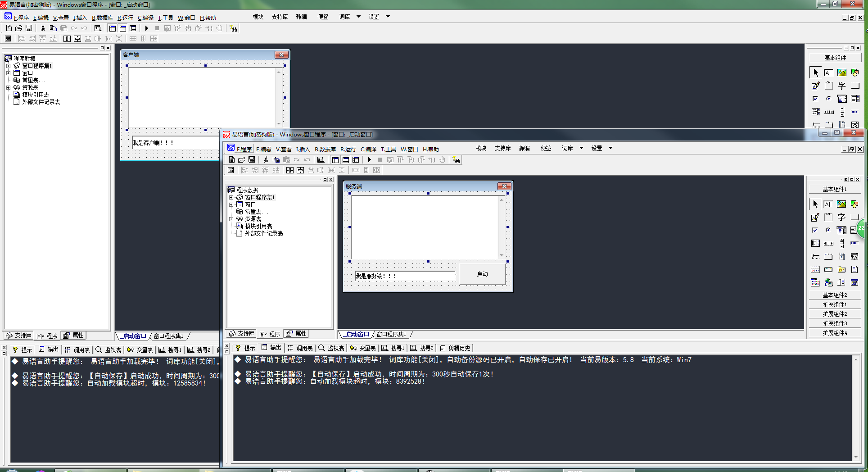Image resolution: width=868 pixels, height=472 pixels.
Task: Open 调用表 tab in back output panel
Action: point(77,350)
